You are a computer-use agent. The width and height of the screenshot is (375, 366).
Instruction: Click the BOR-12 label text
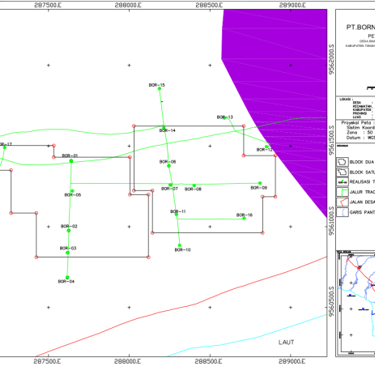point(264,150)
